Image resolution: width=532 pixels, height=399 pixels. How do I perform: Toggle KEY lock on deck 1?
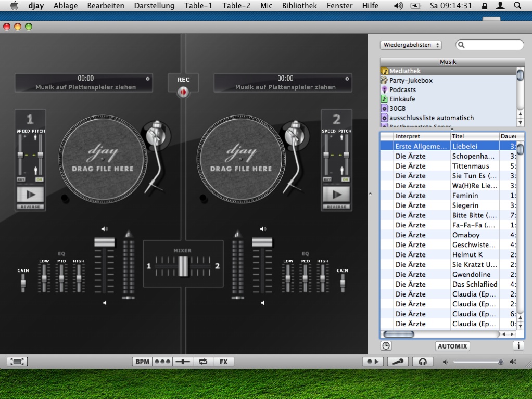pyautogui.click(x=21, y=179)
